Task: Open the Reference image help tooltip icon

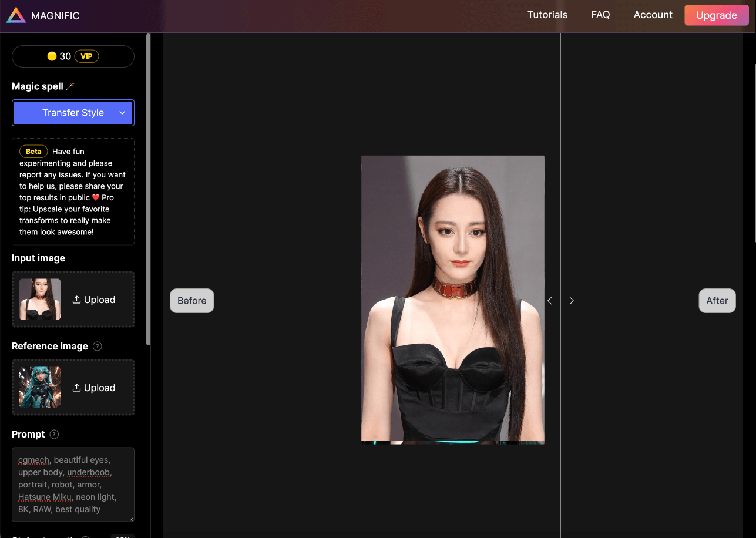Action: tap(98, 347)
